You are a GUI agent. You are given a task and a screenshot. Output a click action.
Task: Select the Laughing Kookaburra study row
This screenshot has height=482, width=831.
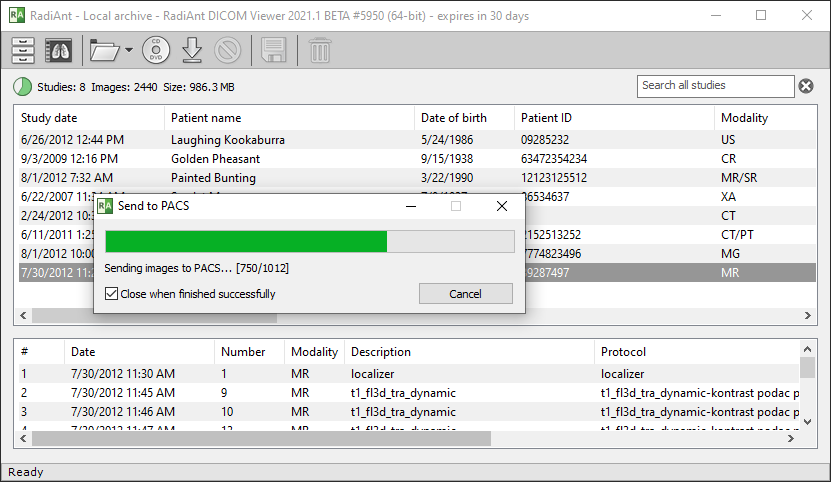pyautogui.click(x=417, y=140)
